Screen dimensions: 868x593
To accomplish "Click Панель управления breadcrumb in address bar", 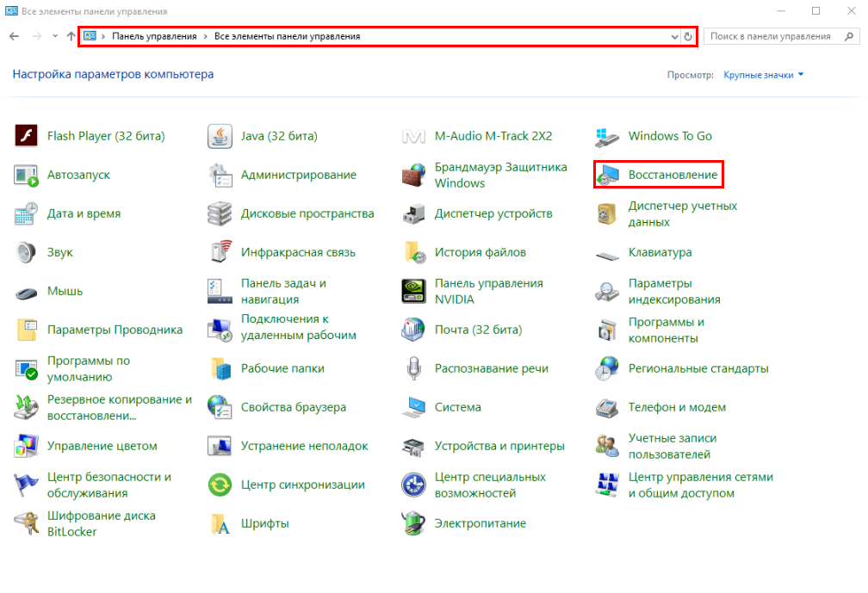I will (148, 37).
